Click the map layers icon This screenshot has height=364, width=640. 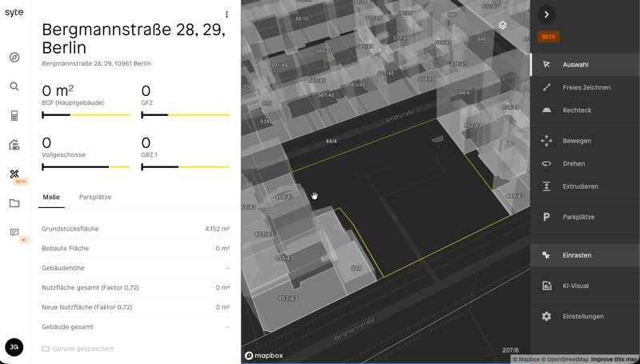click(502, 26)
